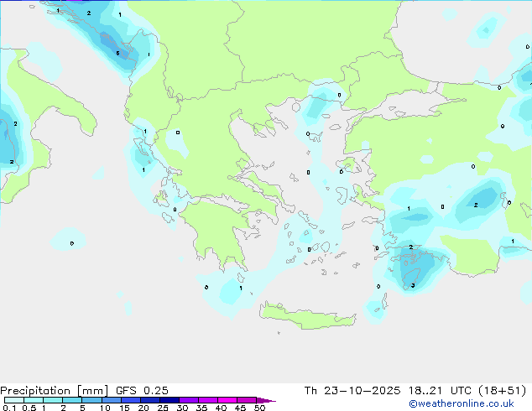Screen dimensions: 532x411
Task: Click the 30–35 mm purple swatch
Action: point(188,400)
